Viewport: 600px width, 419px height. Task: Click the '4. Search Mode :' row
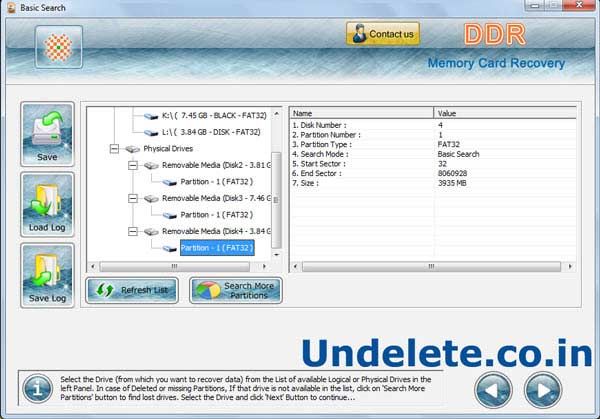point(433,154)
